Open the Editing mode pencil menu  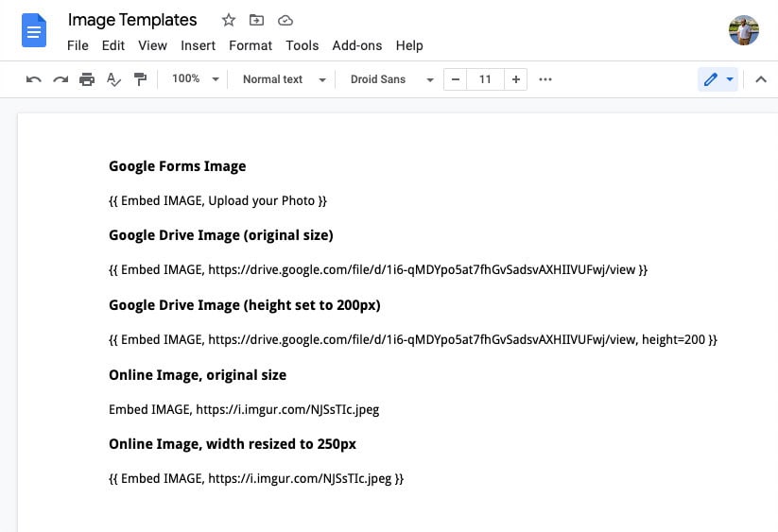point(717,79)
